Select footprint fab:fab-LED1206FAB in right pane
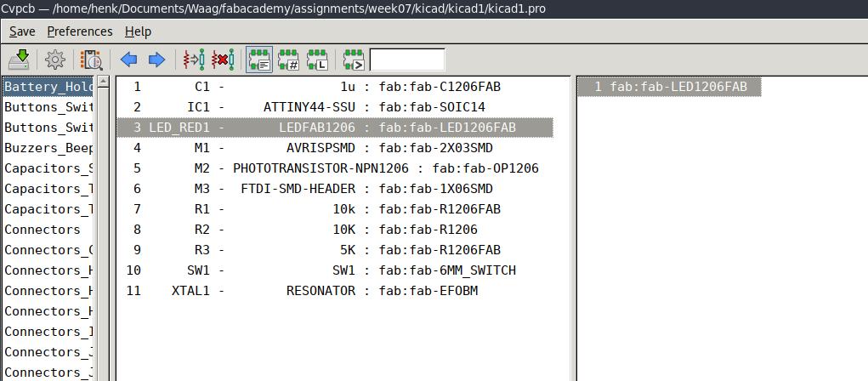 coord(669,87)
